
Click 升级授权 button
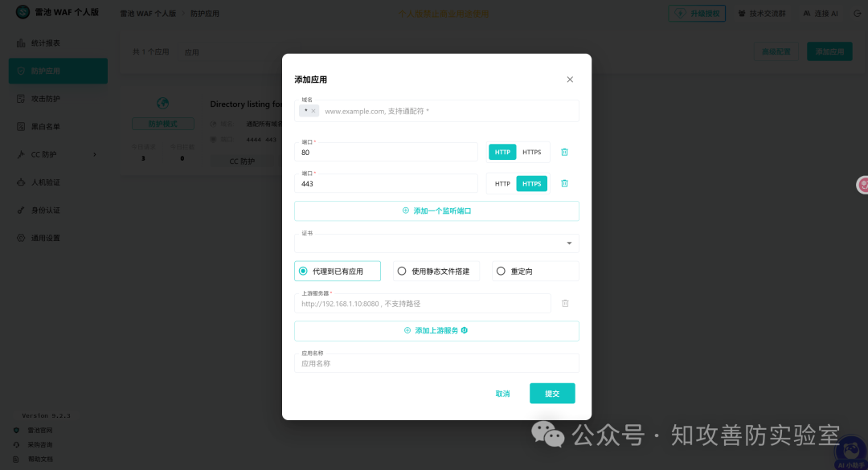(697, 14)
